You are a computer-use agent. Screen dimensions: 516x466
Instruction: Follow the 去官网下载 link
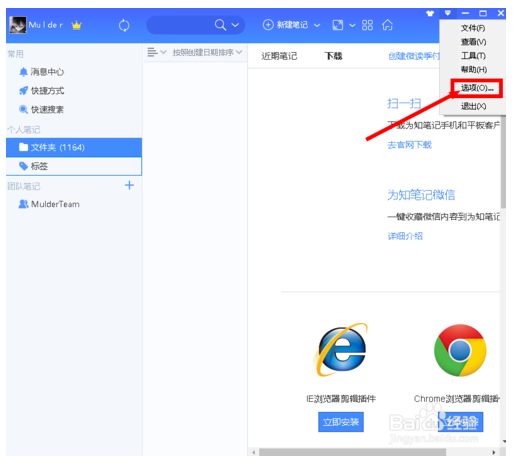coord(409,145)
